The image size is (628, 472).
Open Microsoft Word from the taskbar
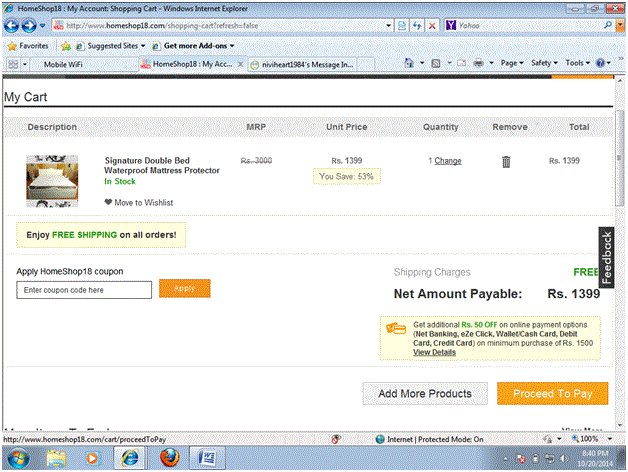(x=209, y=457)
